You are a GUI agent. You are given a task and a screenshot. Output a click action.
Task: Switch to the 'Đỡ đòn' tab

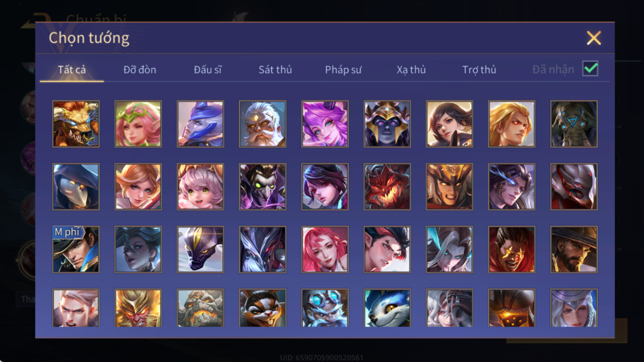coord(140,70)
